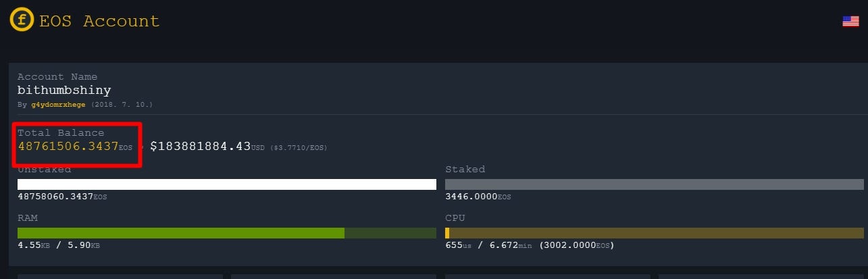Viewport: 868px width, 279px height.
Task: Click the EOSflare circular logo icon
Action: [22, 20]
